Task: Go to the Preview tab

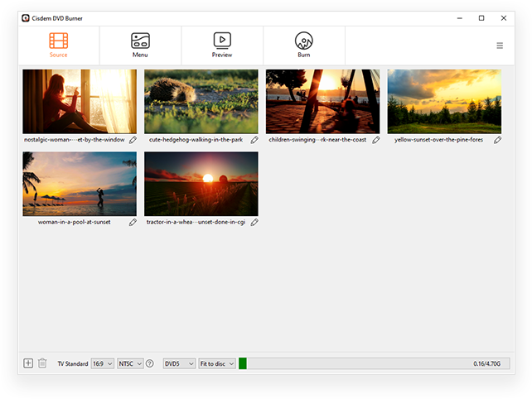Action: [222, 46]
